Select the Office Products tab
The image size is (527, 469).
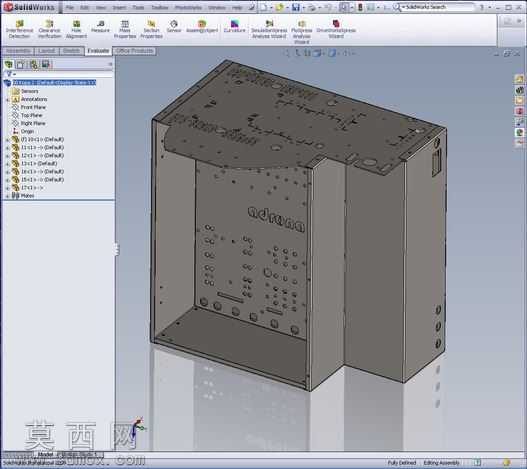pos(134,51)
